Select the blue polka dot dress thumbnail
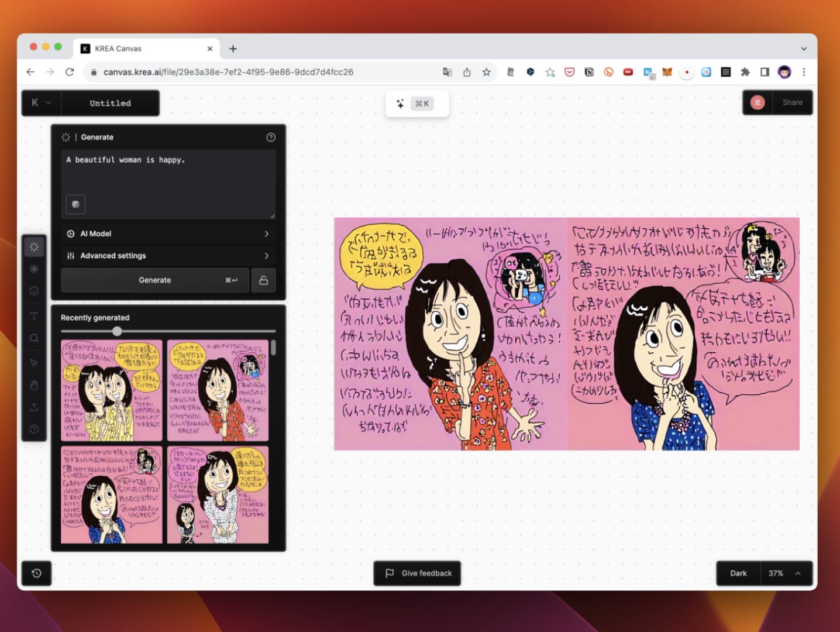This screenshot has height=632, width=840. click(112, 495)
